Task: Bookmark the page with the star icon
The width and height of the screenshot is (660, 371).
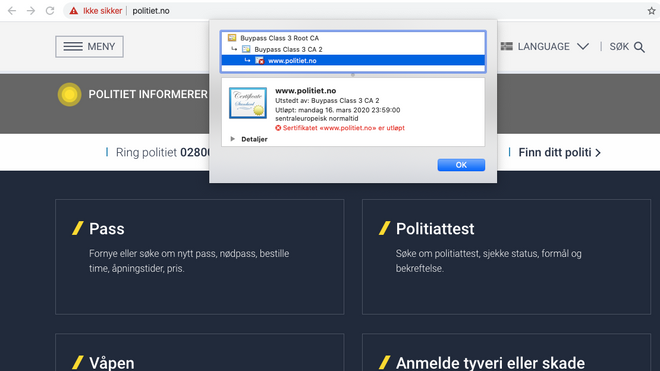Action: (x=651, y=11)
